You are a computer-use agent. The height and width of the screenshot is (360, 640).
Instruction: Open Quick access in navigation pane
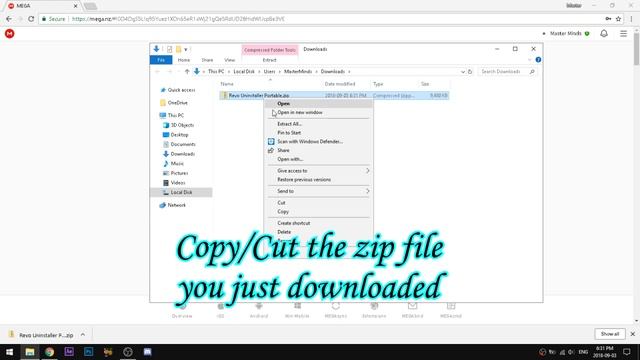[x=181, y=90]
